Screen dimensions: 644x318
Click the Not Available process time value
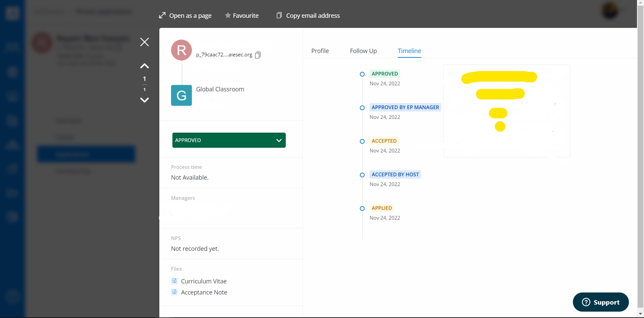(x=190, y=177)
